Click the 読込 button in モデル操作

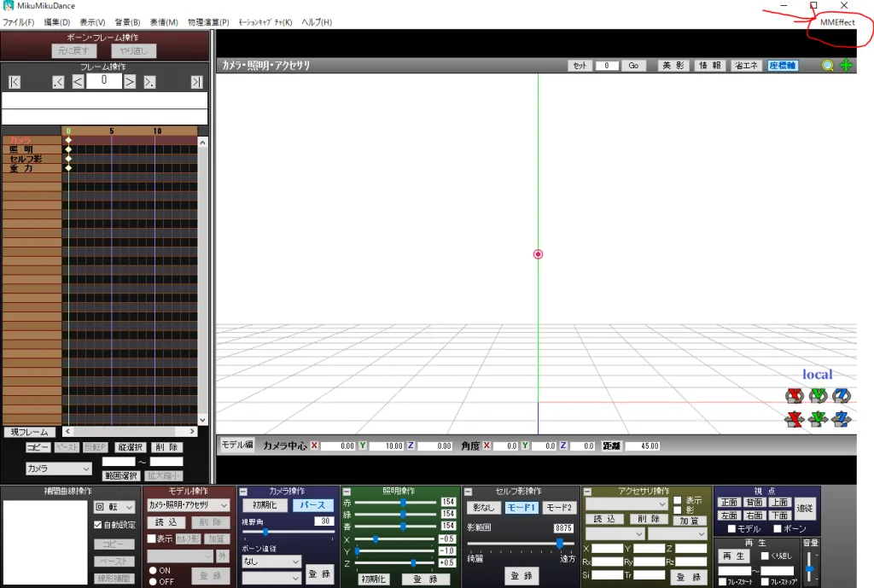(x=165, y=522)
